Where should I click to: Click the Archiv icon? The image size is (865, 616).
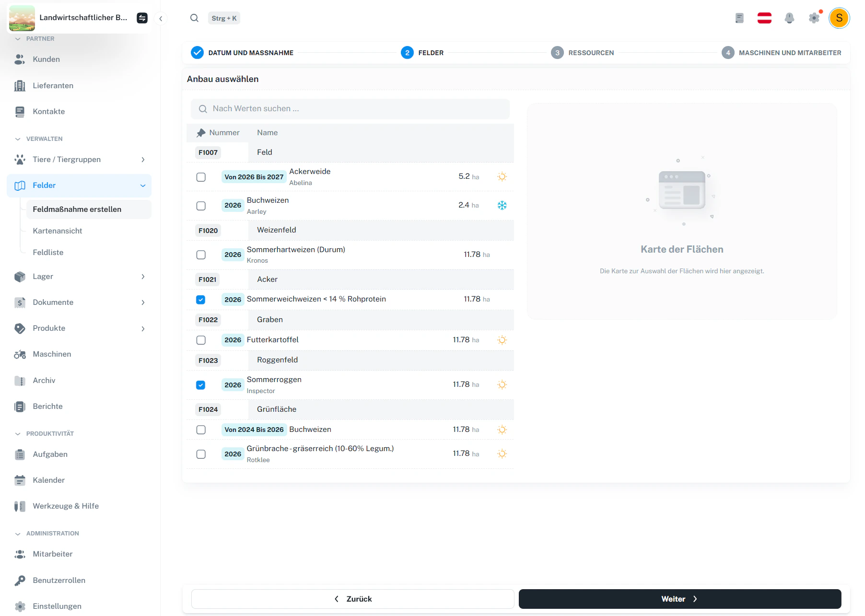coord(20,381)
